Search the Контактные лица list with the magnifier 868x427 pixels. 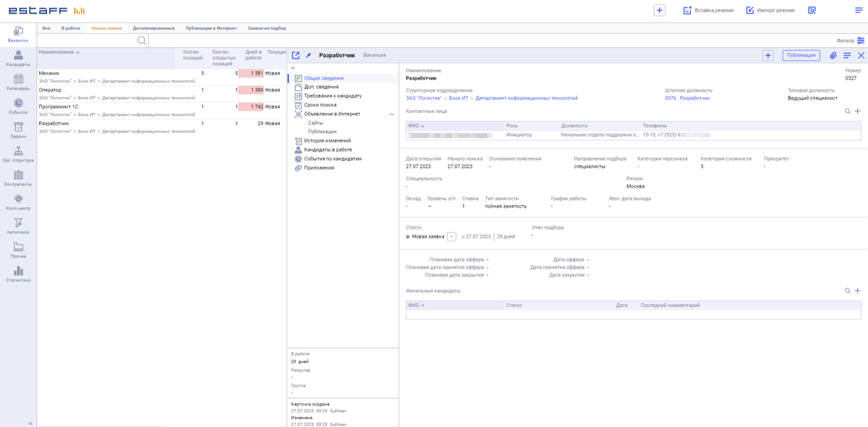[x=848, y=111]
